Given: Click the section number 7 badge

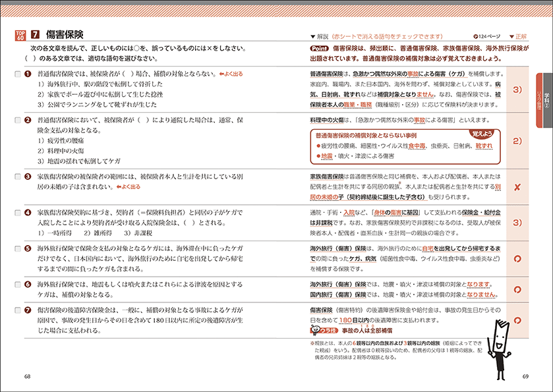Looking at the screenshot, I should coord(36,34).
